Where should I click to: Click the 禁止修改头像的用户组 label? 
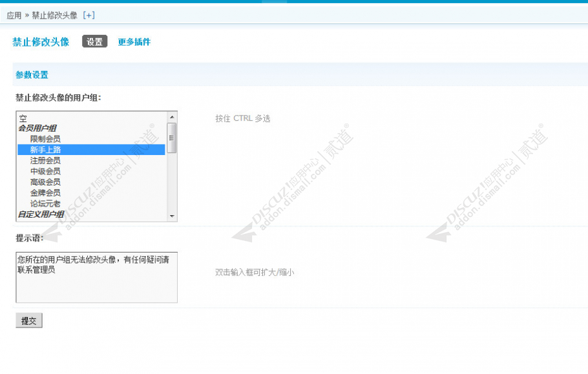click(x=58, y=98)
